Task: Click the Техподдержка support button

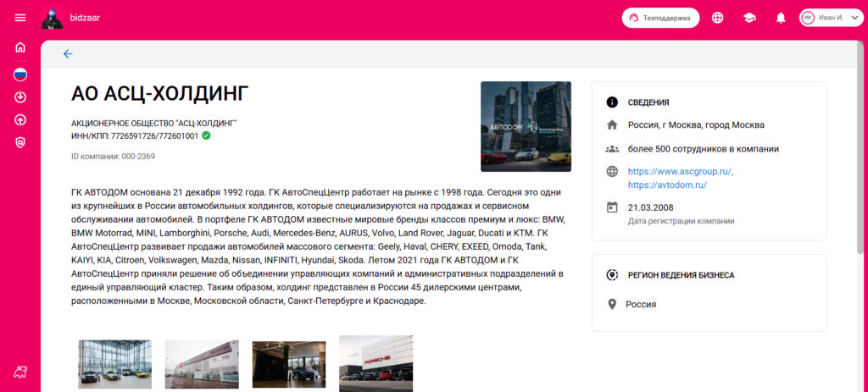Action: [x=660, y=18]
